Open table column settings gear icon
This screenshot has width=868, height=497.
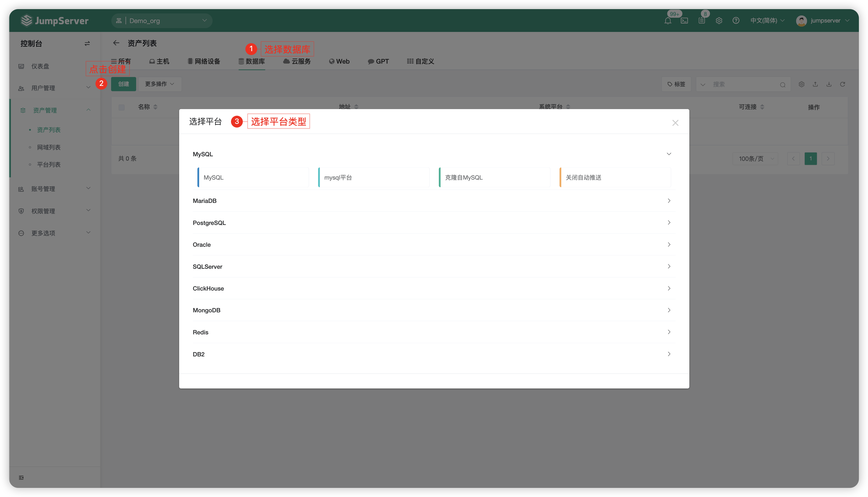coord(801,84)
